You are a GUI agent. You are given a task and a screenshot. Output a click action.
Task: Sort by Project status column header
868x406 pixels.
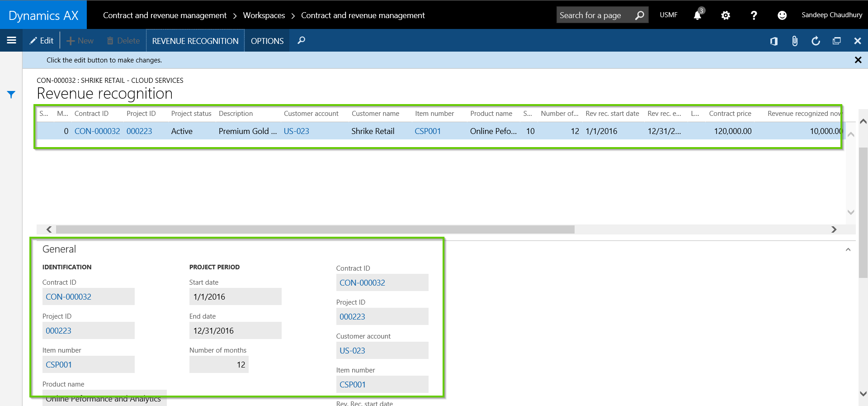point(191,114)
